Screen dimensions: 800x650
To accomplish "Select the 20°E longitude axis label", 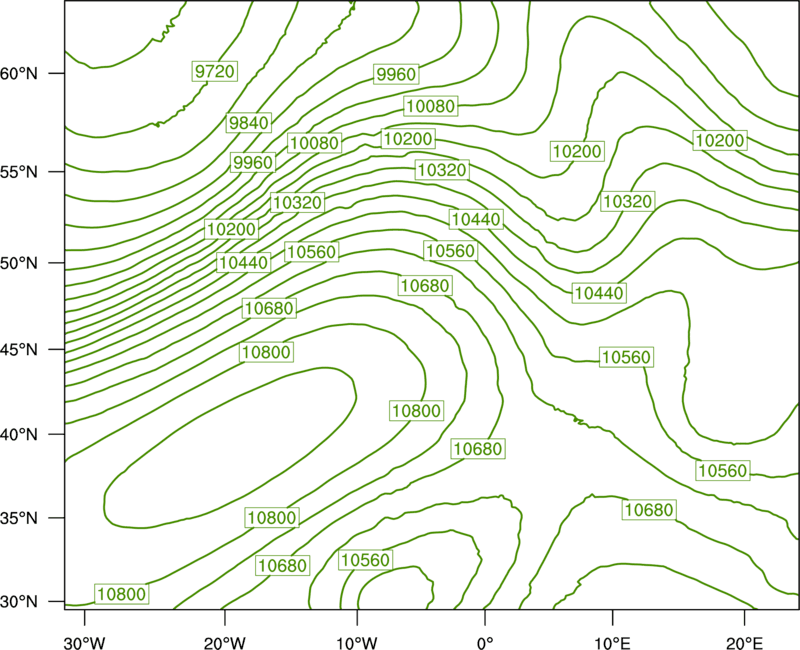I will click(x=744, y=643).
